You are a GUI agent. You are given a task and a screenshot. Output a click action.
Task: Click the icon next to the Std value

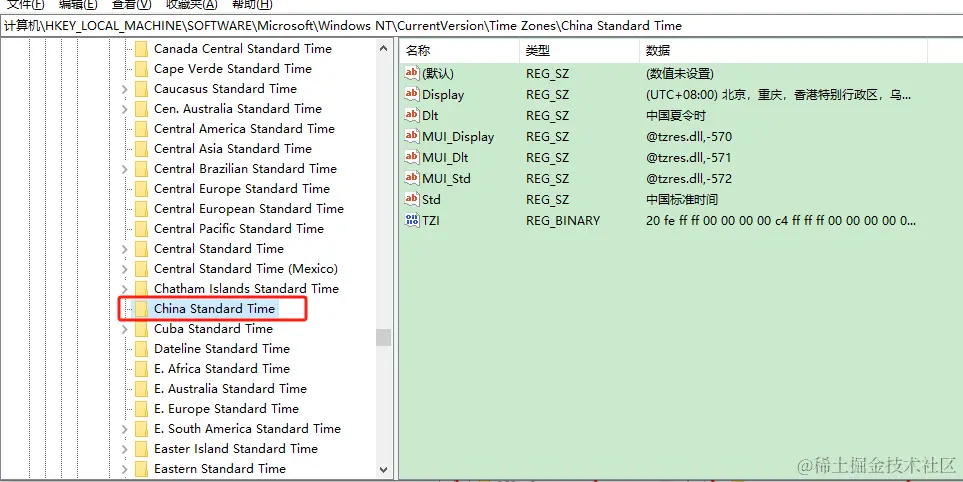tap(411, 199)
